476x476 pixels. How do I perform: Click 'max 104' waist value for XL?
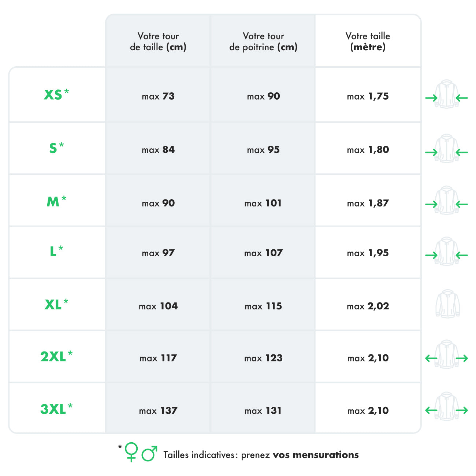(158, 306)
